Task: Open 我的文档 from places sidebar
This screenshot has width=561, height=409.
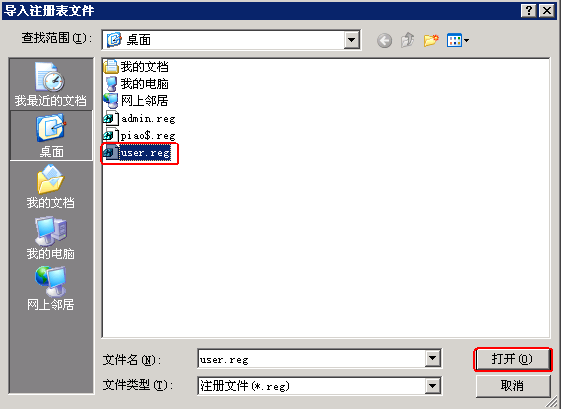Action: click(50, 186)
